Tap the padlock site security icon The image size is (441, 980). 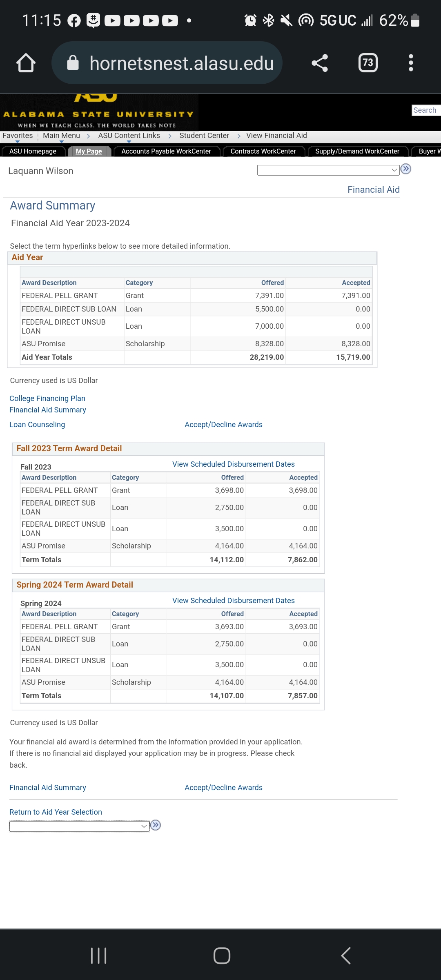click(73, 63)
